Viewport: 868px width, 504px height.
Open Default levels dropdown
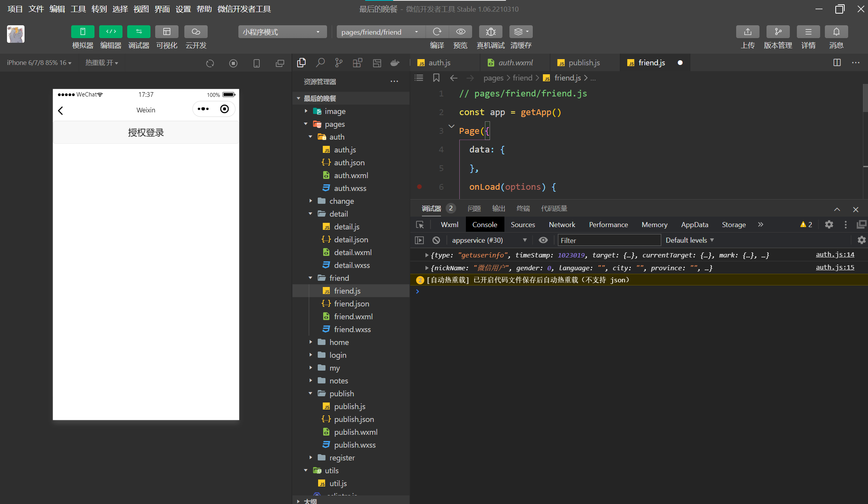pos(689,240)
